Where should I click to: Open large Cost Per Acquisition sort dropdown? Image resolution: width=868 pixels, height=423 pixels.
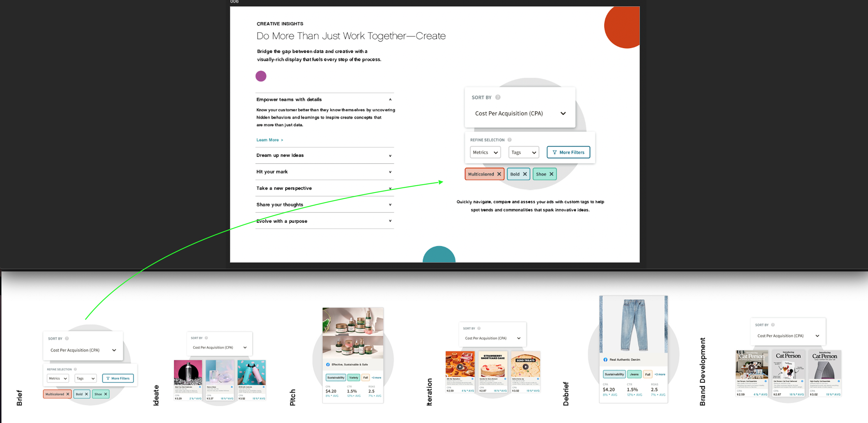click(520, 114)
